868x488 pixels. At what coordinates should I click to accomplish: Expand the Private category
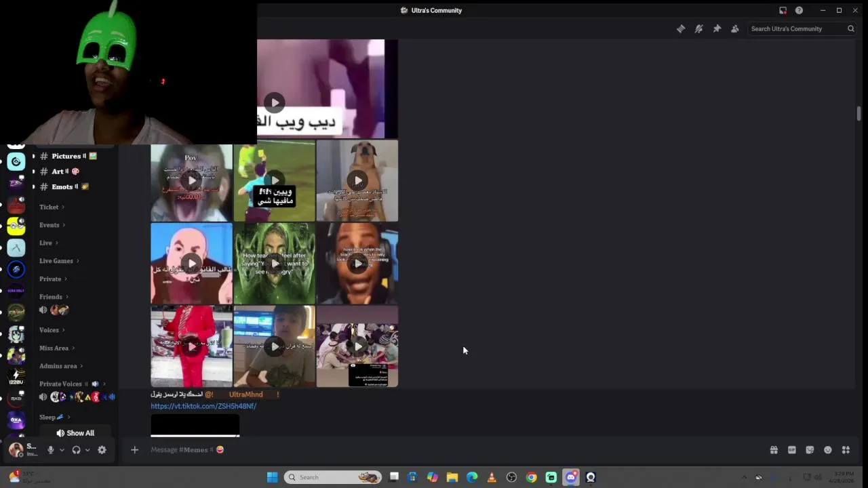53,279
